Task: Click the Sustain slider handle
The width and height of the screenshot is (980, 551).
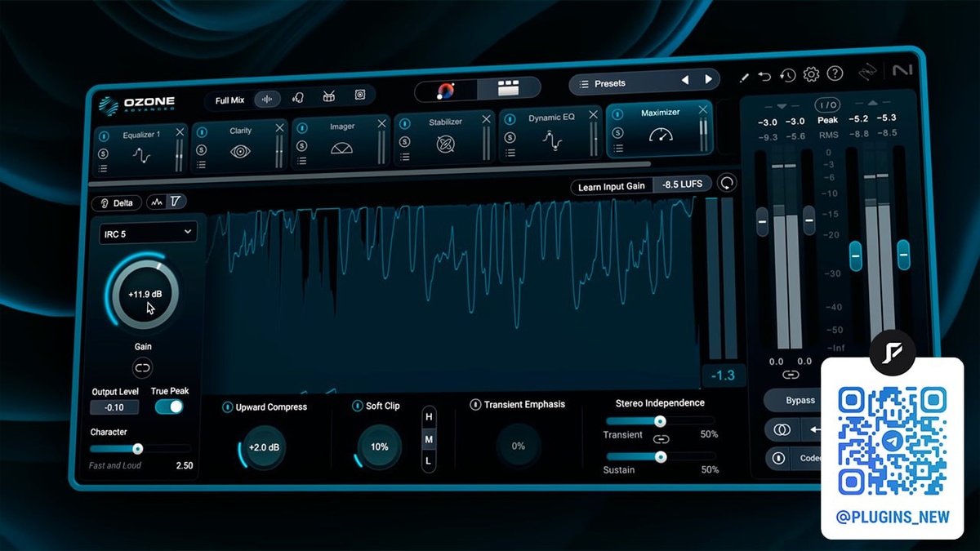Action: [x=661, y=457]
